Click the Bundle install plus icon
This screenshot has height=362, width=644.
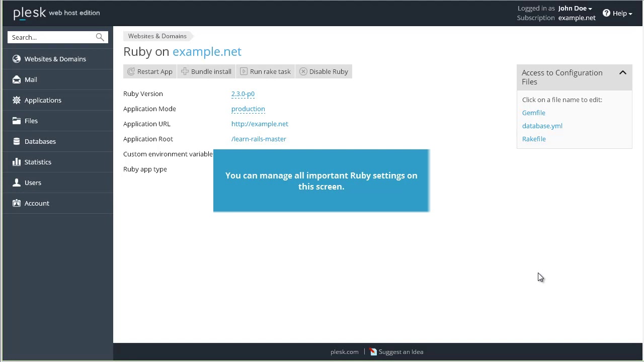pyautogui.click(x=185, y=71)
